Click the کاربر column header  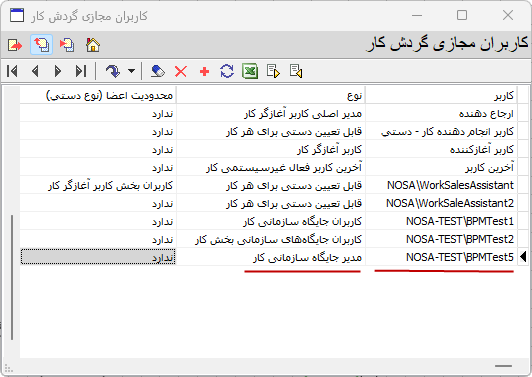coord(441,96)
